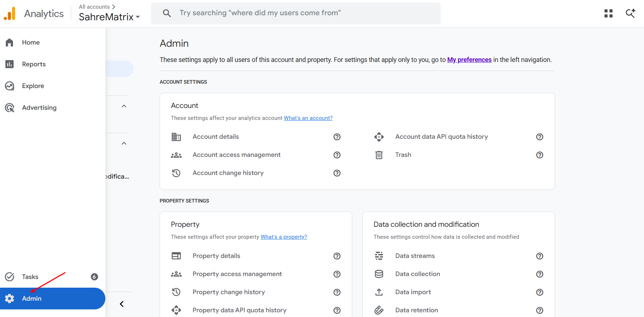Go to Home in the sidebar
Viewport: 644px width, 317px height.
[52, 42]
